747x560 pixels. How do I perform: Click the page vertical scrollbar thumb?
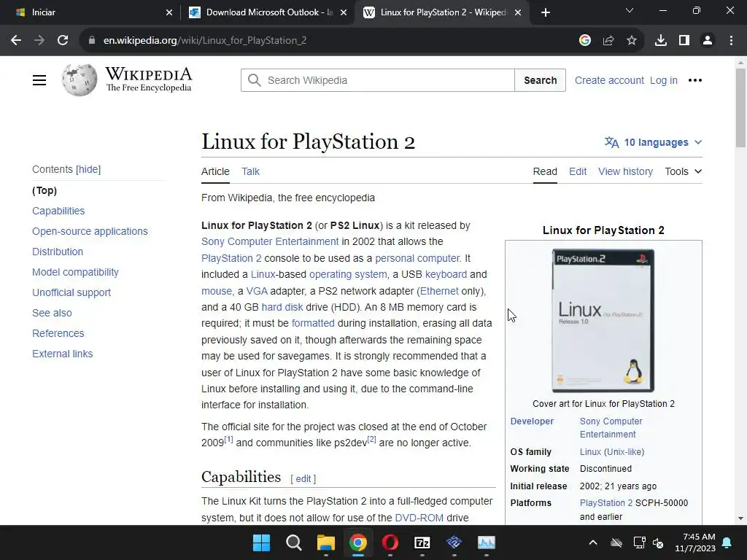point(740,108)
